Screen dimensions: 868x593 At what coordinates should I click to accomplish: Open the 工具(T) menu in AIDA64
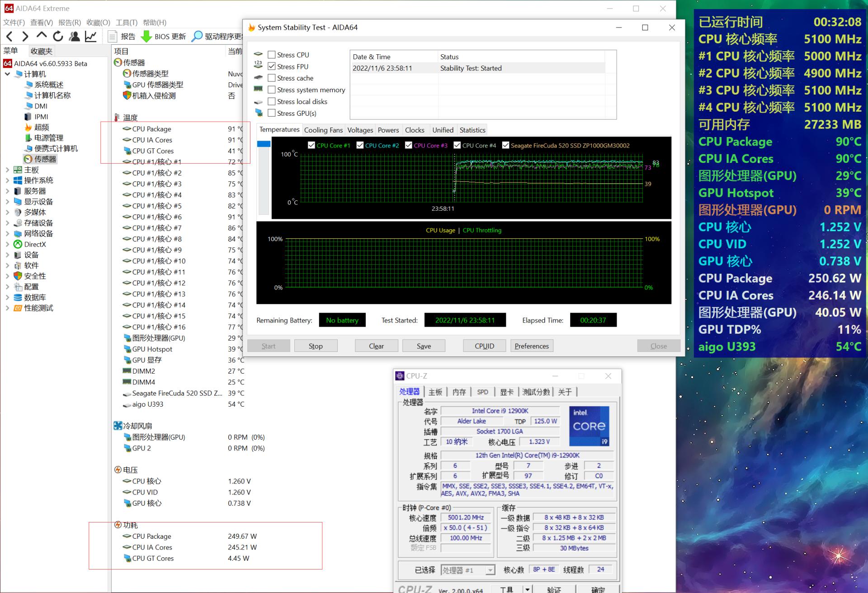coord(125,22)
